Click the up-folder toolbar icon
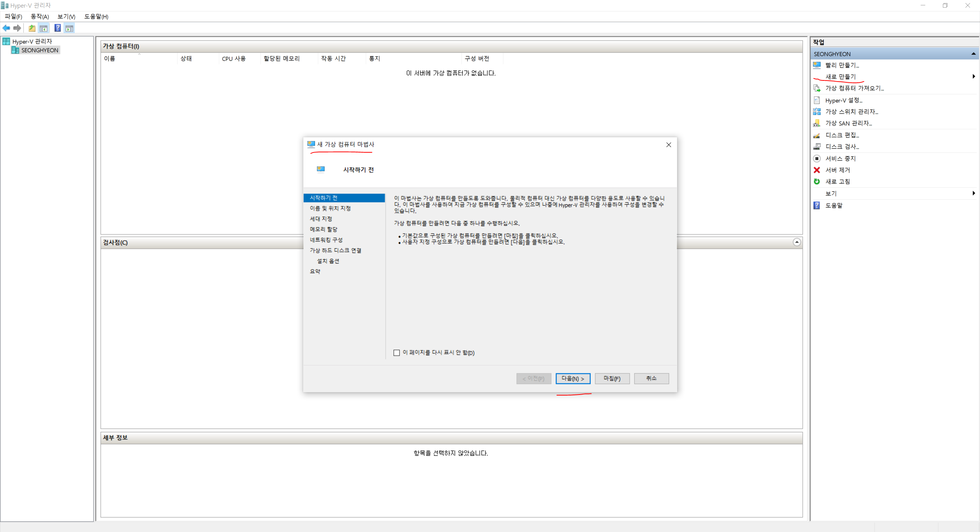 pos(32,28)
